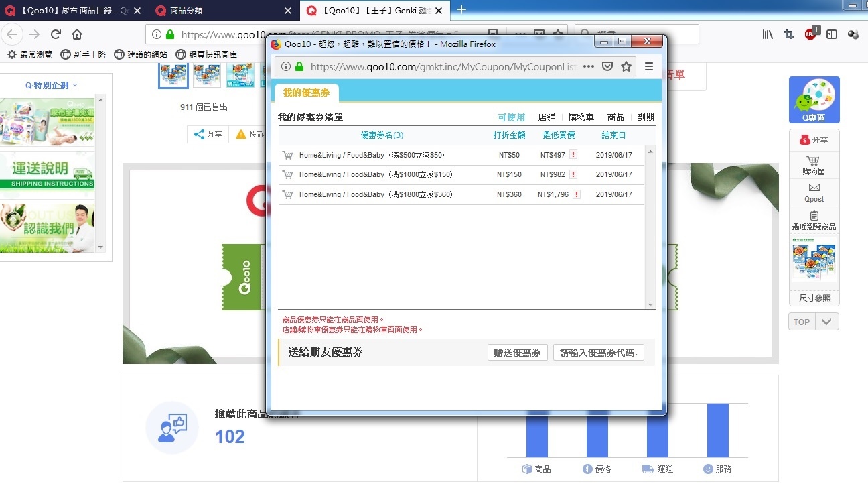This screenshot has width=868, height=484.
Task: Open the 網頁快訊圖庫 bookmark
Action: point(206,54)
